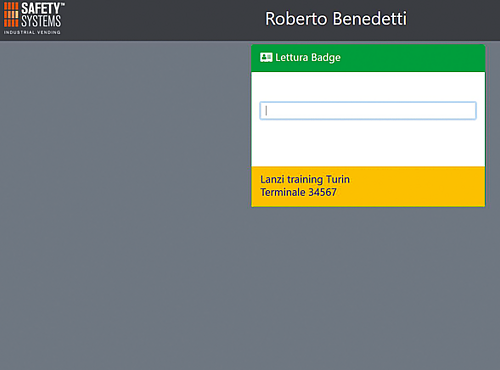Click the first name Roberto
Screen dimensions: 500x370
[296, 19]
